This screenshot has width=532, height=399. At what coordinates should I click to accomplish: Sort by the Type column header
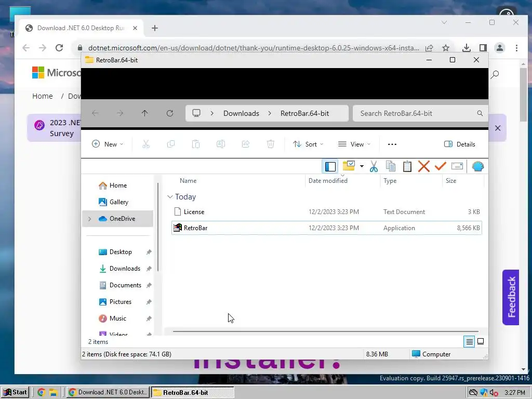pyautogui.click(x=390, y=180)
